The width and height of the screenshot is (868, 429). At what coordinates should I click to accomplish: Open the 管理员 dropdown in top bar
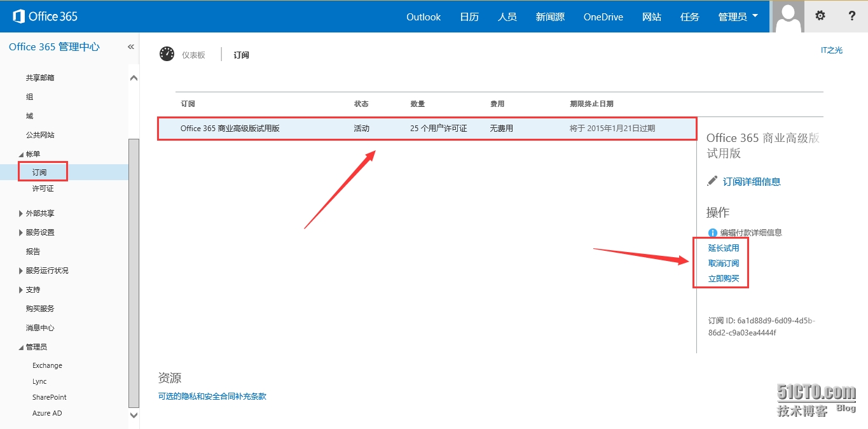pyautogui.click(x=738, y=17)
